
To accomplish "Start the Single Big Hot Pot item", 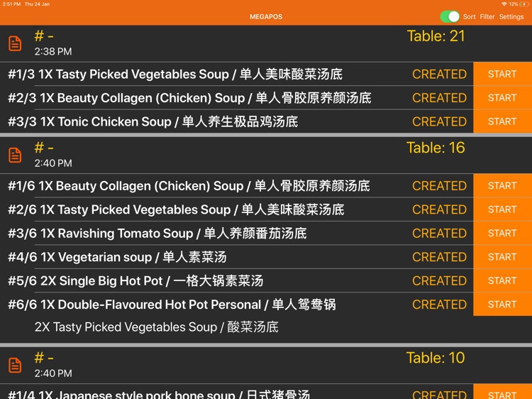I will click(x=502, y=281).
